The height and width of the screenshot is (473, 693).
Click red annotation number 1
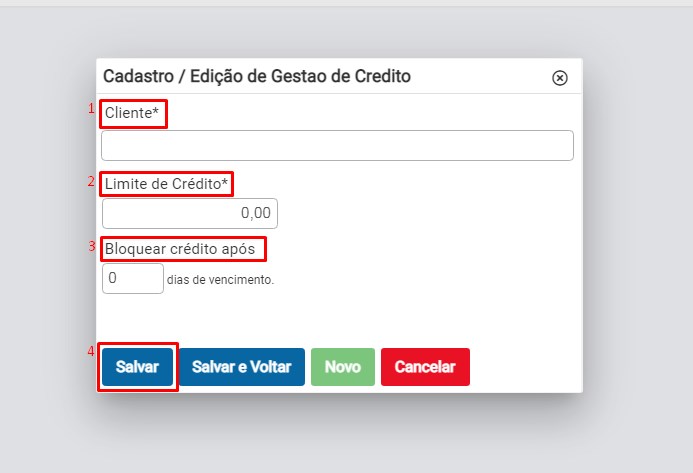click(x=91, y=108)
